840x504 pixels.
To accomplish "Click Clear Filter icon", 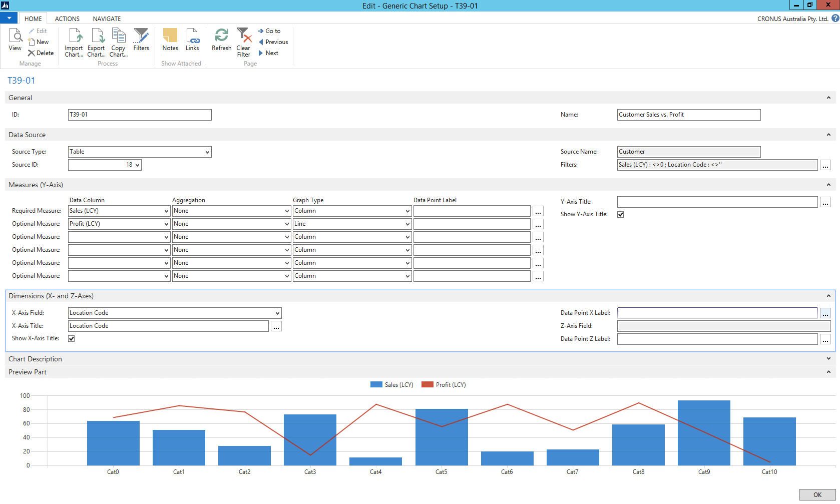I will pos(243,43).
